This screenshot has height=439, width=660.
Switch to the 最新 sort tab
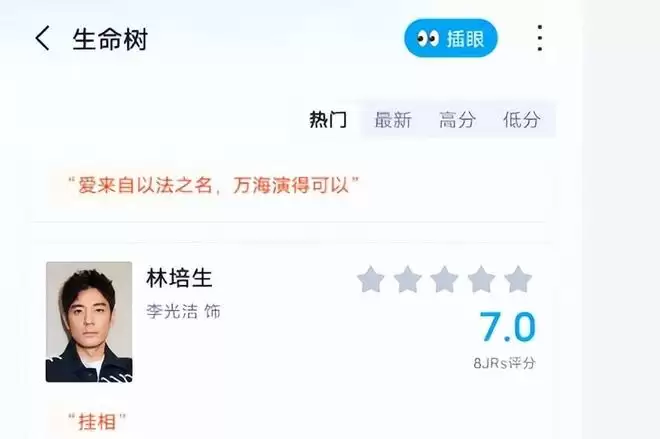tap(393, 120)
